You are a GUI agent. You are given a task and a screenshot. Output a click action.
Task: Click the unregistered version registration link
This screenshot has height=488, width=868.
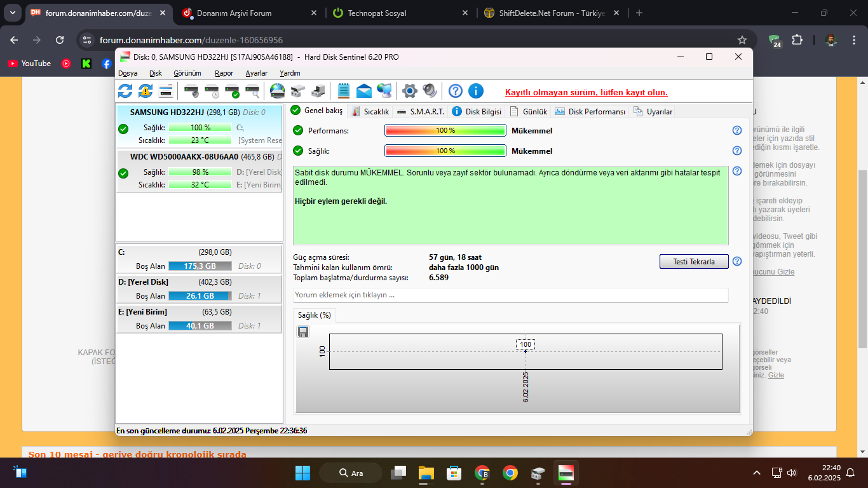(x=587, y=92)
